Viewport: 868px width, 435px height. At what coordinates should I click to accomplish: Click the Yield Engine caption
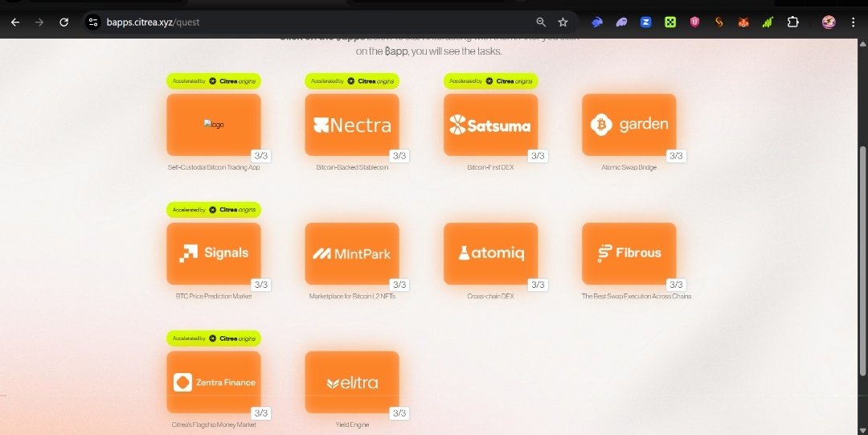click(x=352, y=425)
